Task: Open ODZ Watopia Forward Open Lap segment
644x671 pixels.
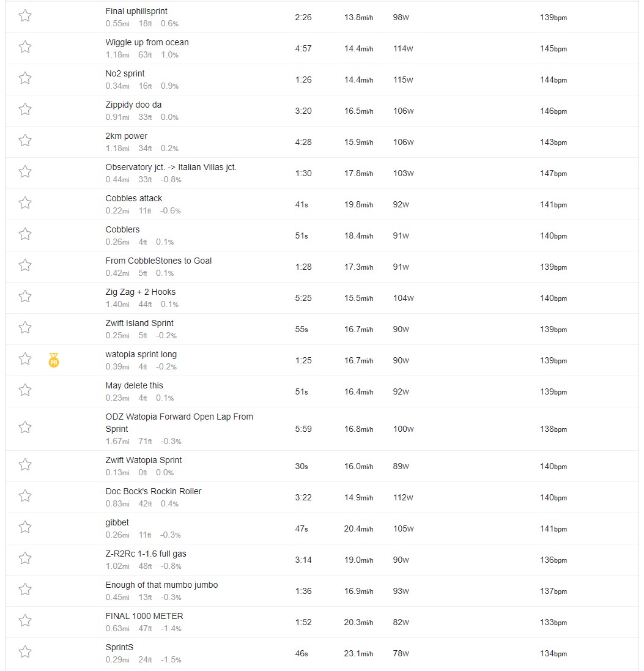Action: pyautogui.click(x=179, y=423)
